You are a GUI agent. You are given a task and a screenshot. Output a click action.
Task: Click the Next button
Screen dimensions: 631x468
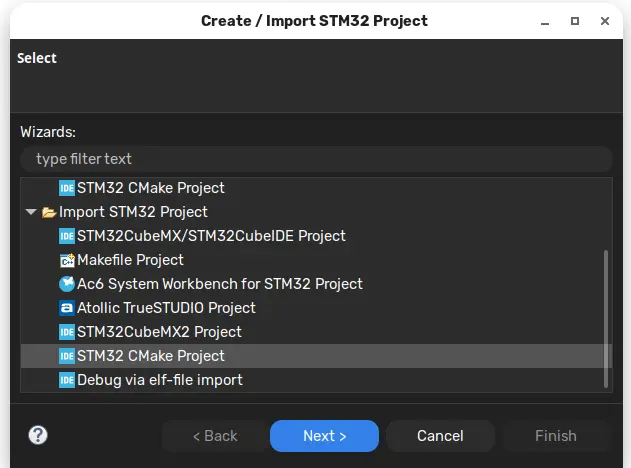point(324,436)
